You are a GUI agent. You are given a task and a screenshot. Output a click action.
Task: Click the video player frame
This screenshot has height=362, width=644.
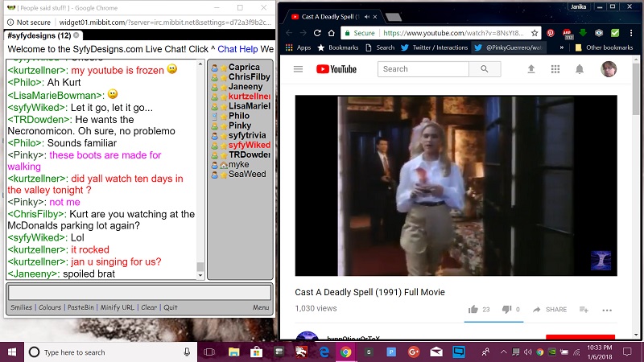pos(456,185)
